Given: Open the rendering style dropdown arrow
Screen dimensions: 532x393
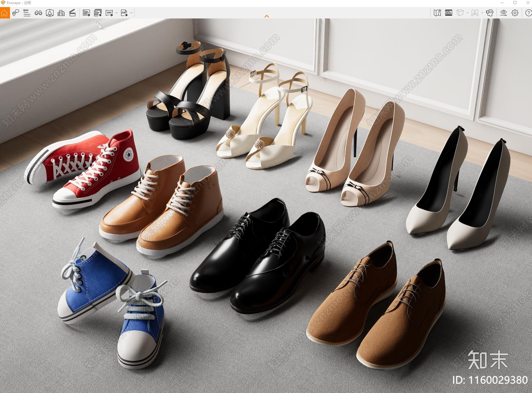Looking at the screenshot, I should [x=467, y=13].
